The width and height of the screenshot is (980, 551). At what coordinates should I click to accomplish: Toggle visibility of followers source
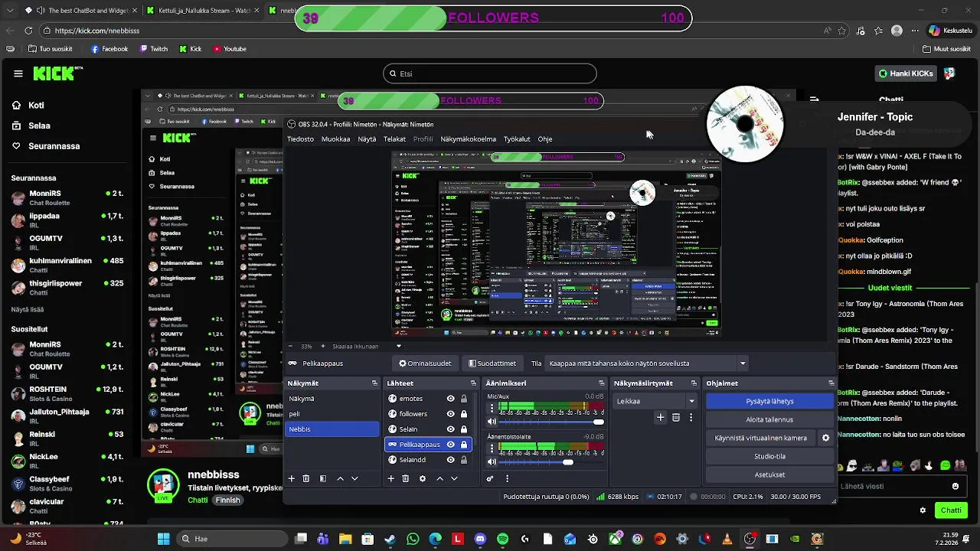(450, 414)
